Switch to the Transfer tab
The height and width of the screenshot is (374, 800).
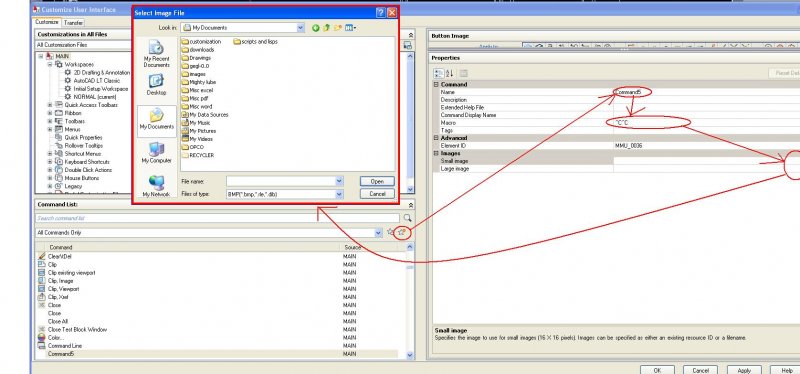coord(73,23)
